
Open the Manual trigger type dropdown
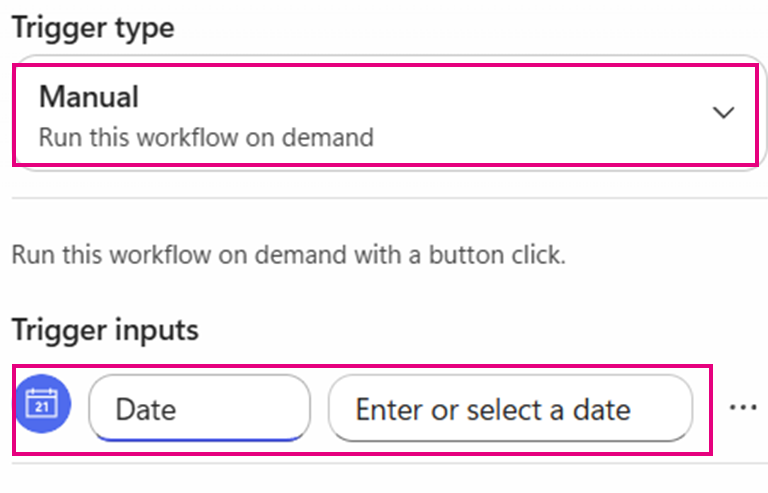click(x=387, y=114)
